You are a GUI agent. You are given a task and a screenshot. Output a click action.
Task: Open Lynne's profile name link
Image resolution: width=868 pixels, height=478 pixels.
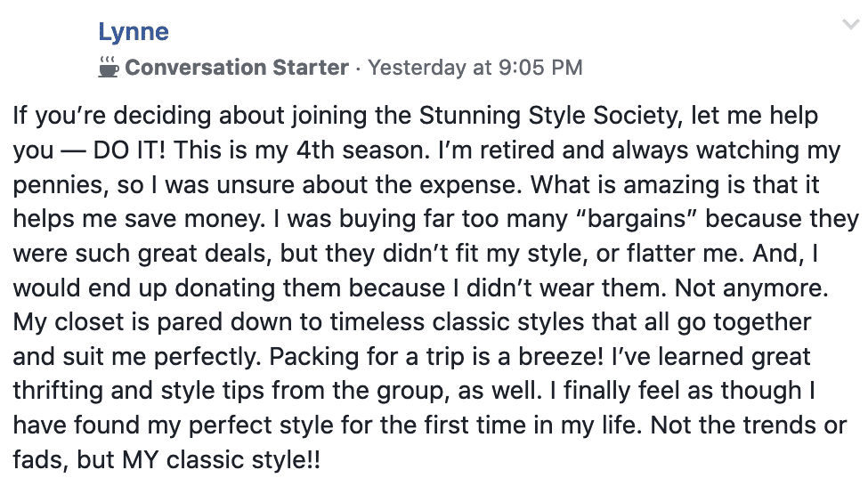pyautogui.click(x=134, y=33)
